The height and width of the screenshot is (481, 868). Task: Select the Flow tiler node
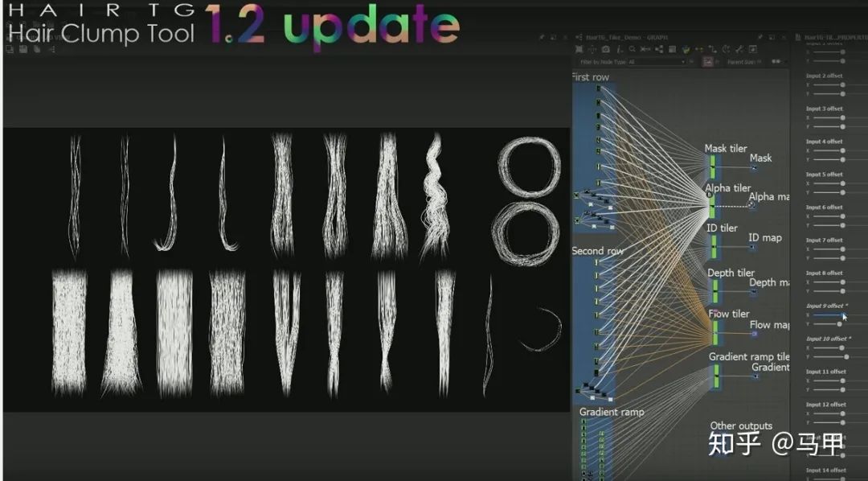point(714,332)
